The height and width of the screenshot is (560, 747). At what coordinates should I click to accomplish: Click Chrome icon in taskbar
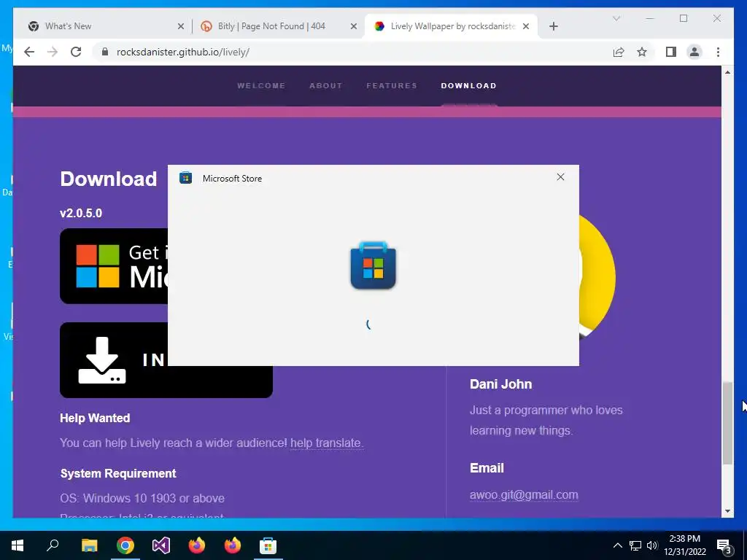[125, 545]
